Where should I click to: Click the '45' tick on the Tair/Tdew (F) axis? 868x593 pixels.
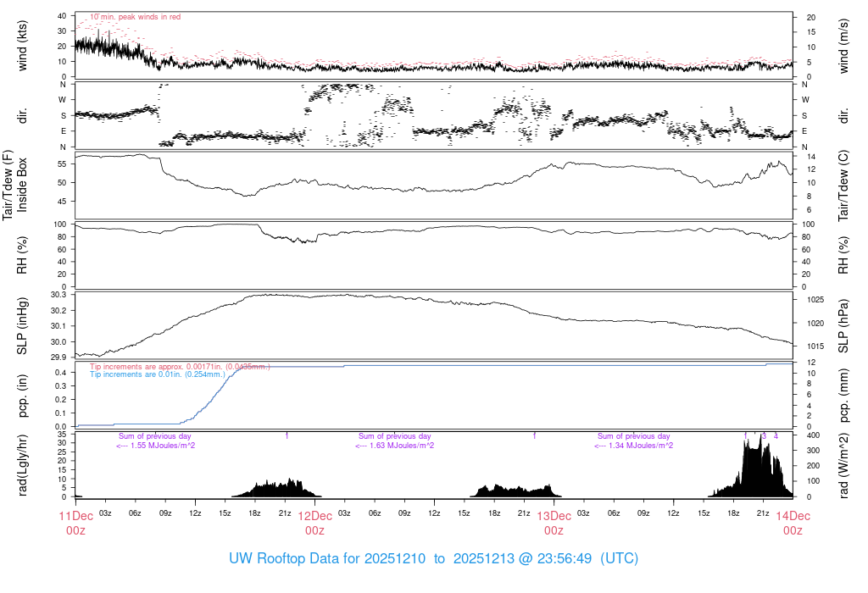(x=62, y=202)
